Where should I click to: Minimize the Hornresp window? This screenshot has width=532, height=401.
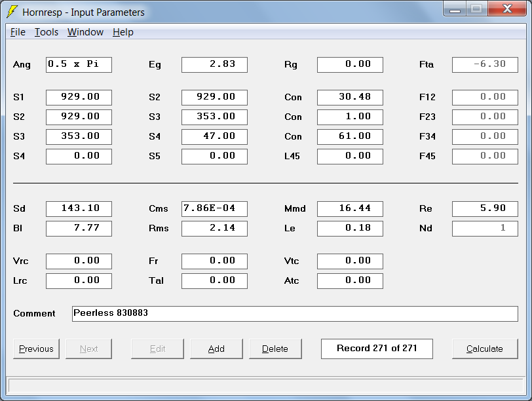[455, 9]
